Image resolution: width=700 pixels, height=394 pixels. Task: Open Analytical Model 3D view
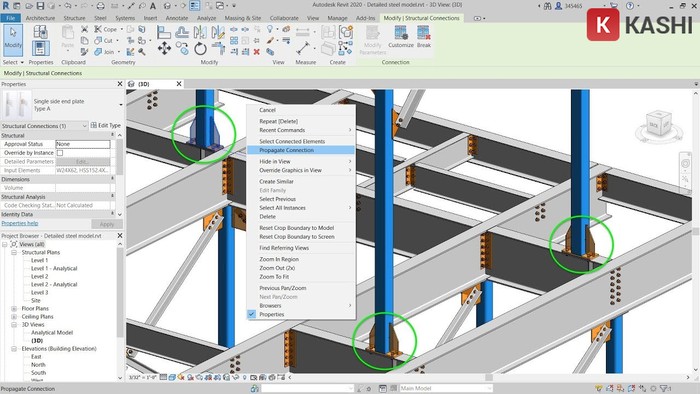(52, 332)
